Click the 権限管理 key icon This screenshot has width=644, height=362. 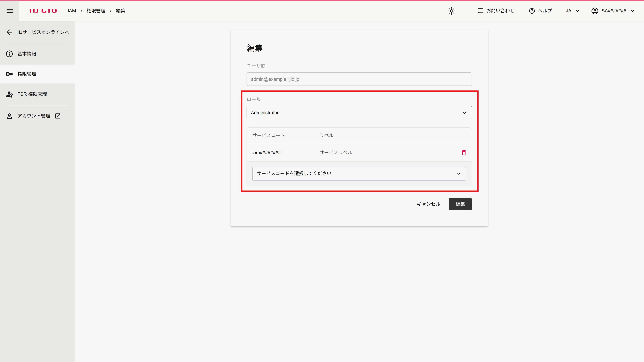(9, 74)
